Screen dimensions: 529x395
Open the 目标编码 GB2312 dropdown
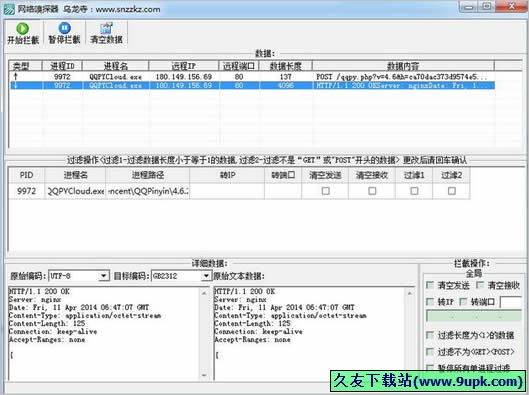pyautogui.click(x=206, y=276)
